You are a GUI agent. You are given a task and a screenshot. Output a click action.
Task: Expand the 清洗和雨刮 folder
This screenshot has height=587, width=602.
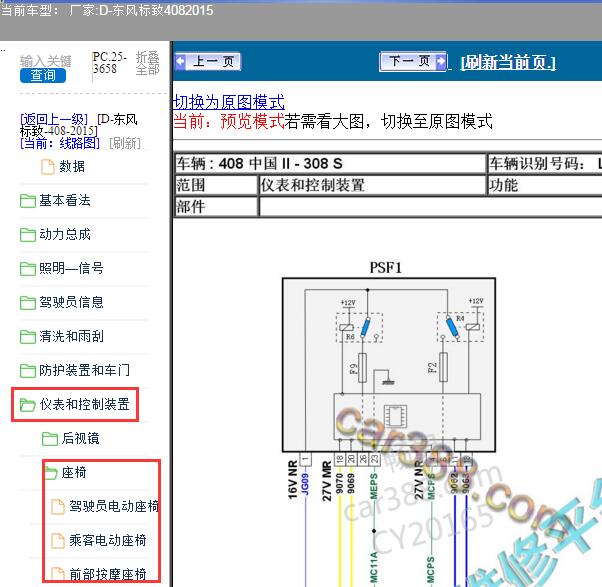pyautogui.click(x=71, y=336)
